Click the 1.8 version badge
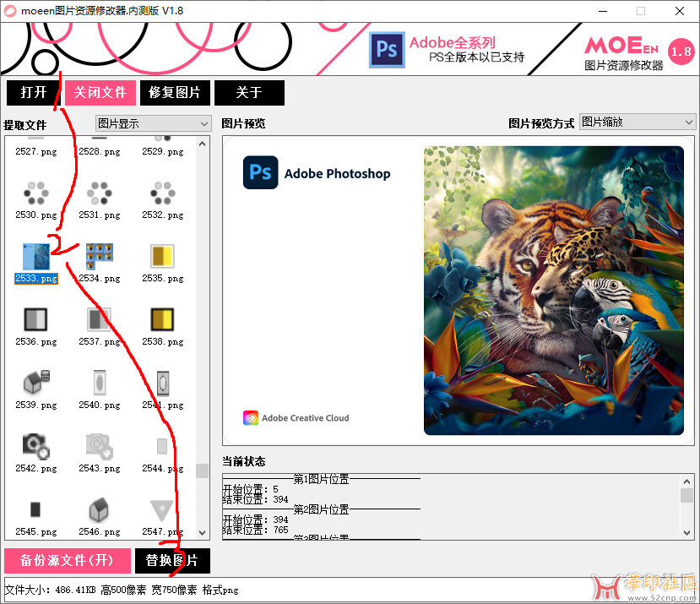Image resolution: width=700 pixels, height=604 pixels. pyautogui.click(x=681, y=52)
